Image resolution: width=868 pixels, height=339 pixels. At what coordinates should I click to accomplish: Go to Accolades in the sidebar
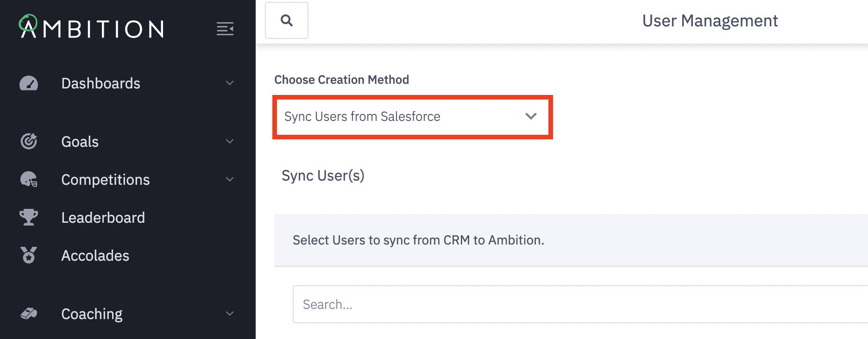(95, 256)
